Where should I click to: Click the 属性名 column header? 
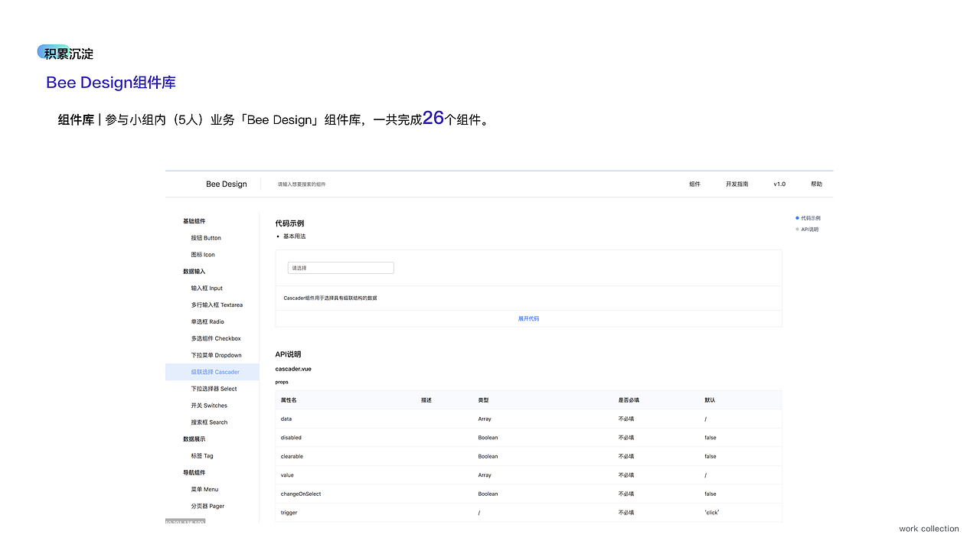point(289,400)
